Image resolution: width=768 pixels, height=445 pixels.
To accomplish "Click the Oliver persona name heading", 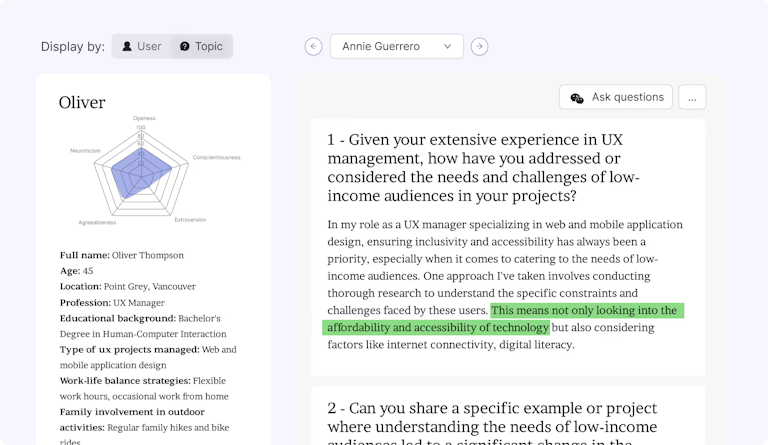I will pos(82,102).
